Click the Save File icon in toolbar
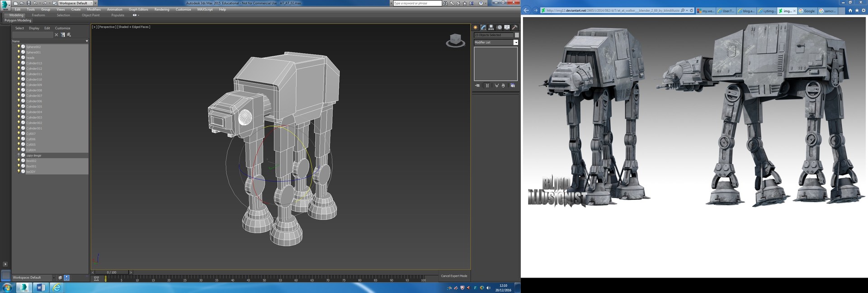The height and width of the screenshot is (293, 868). pos(28,3)
